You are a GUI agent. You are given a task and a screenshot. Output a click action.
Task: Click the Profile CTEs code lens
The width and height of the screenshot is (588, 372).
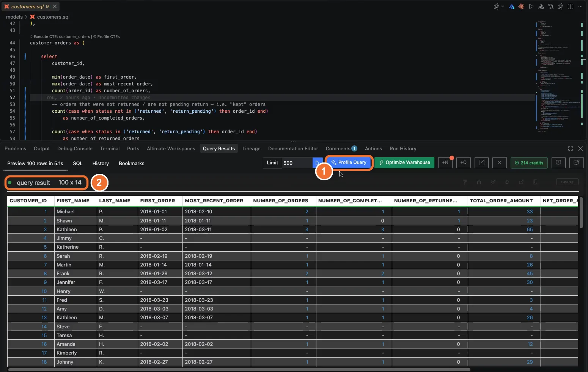coord(107,36)
